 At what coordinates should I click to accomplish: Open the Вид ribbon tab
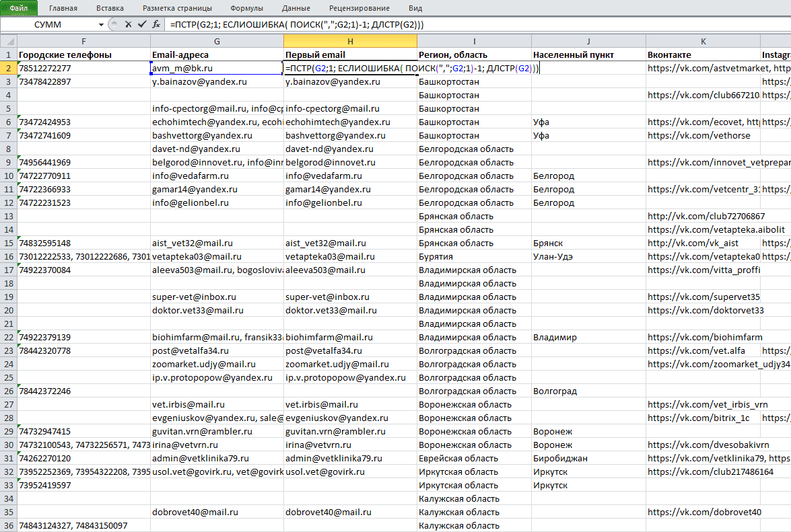point(415,8)
